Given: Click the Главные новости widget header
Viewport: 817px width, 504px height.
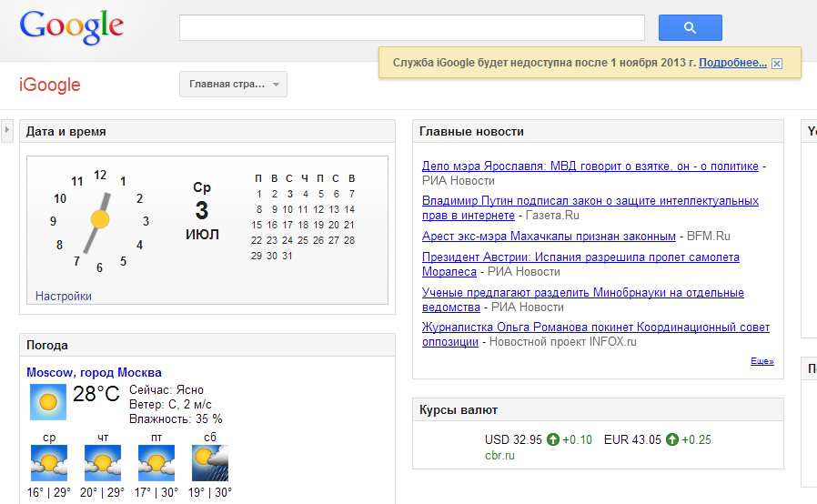Looking at the screenshot, I should click(x=598, y=131).
